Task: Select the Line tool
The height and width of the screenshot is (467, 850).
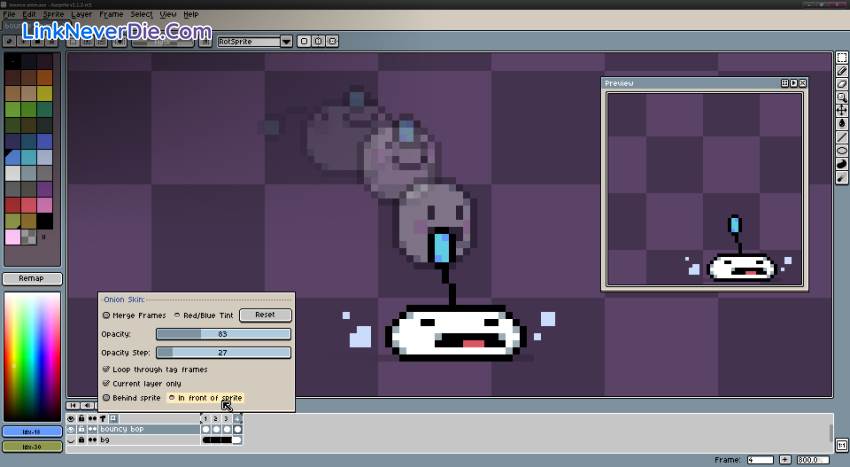Action: click(x=842, y=137)
